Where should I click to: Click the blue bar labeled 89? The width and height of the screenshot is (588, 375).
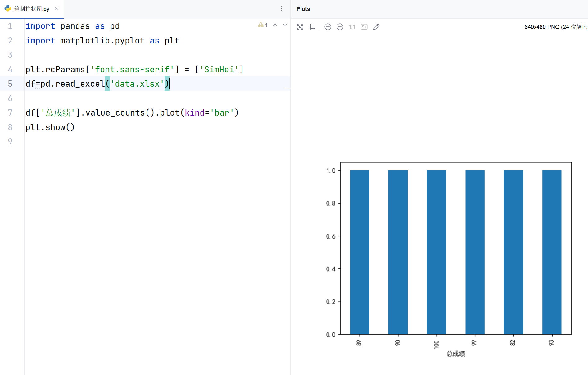coord(360,252)
